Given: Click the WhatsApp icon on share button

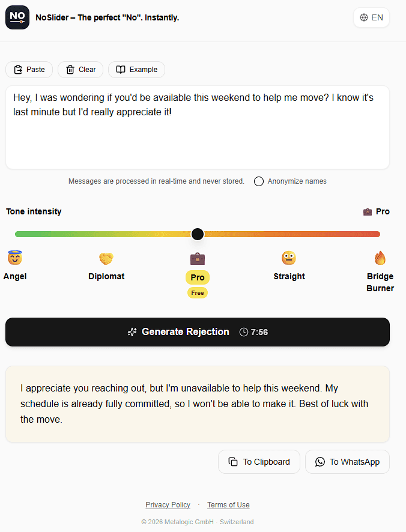Looking at the screenshot, I should [320, 461].
